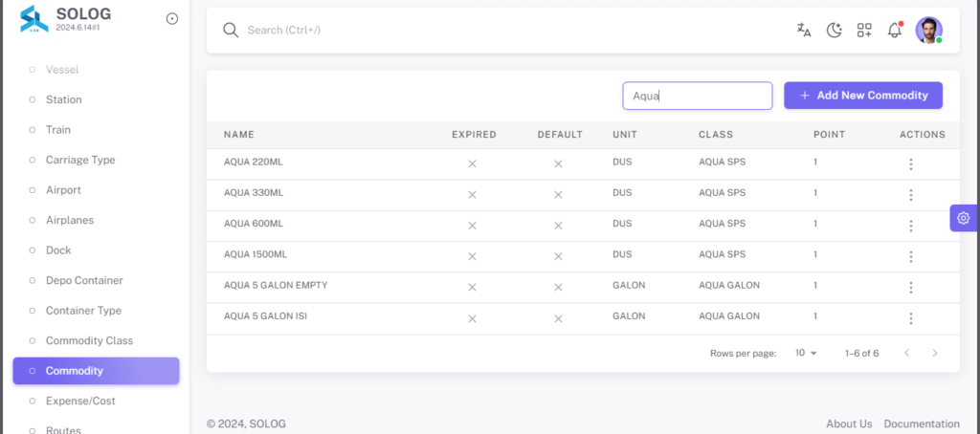This screenshot has width=980, height=434.
Task: Open Train in the sidebar
Action: coord(96,130)
